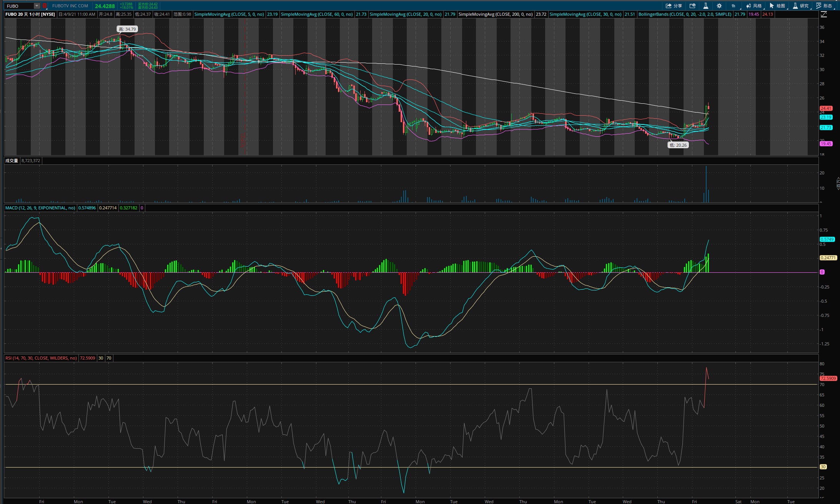Click the 成交量 volume panel label
The image size is (840, 504).
pyautogui.click(x=12, y=161)
